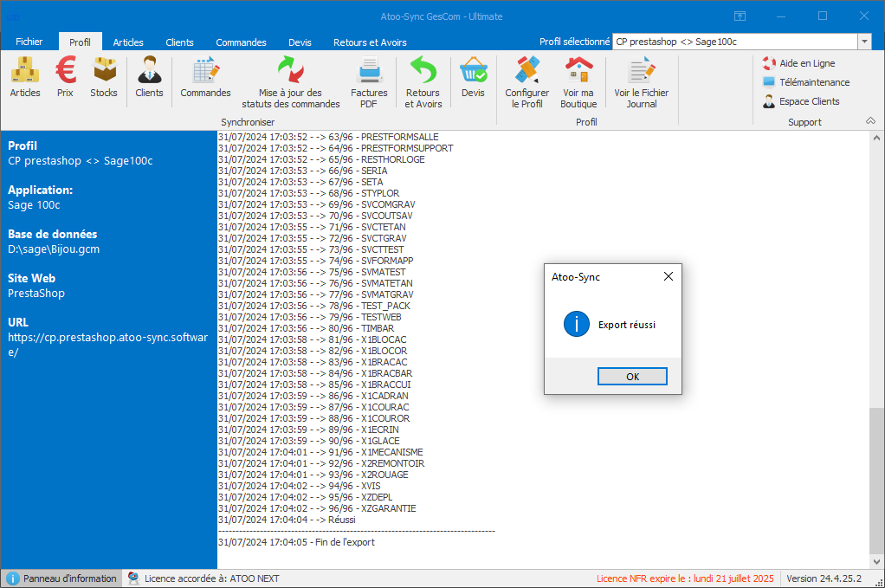This screenshot has height=588, width=885.
Task: Click the '92/96 - X2REMONTOIR' log line
Action: coord(321,463)
